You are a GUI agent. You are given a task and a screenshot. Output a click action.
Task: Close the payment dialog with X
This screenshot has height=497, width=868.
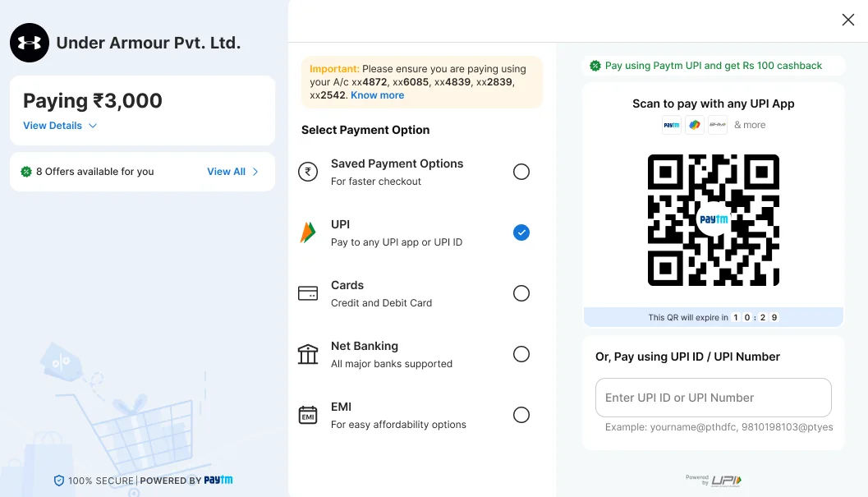click(847, 20)
